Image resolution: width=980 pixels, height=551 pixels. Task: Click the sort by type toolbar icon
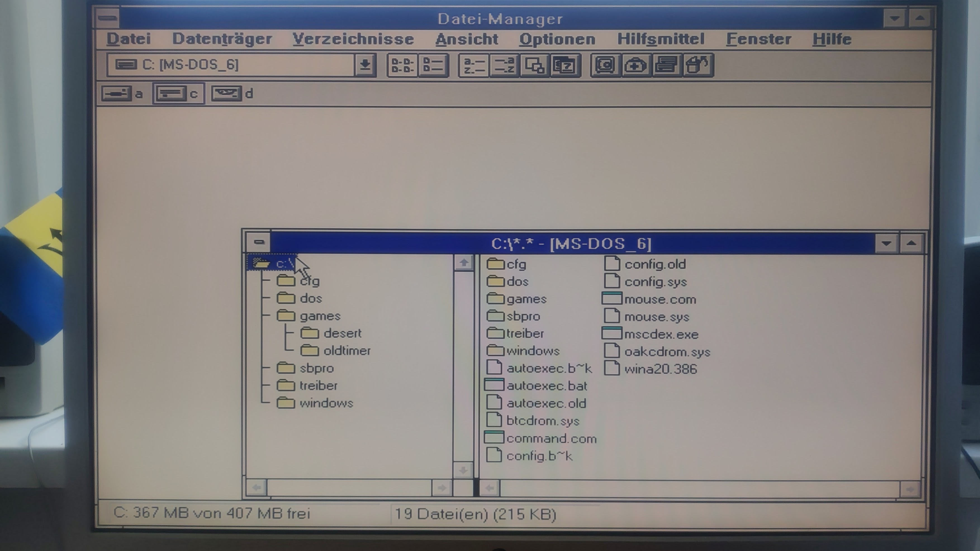pos(504,65)
